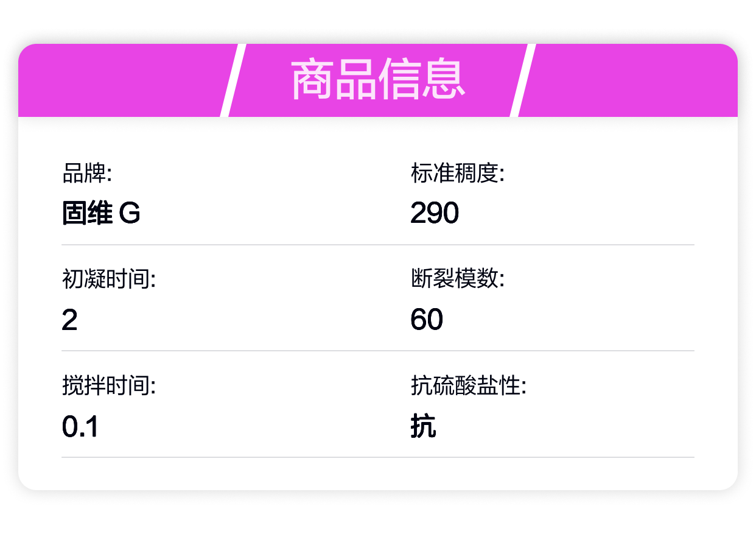The image size is (756, 534).
Task: Click the 断裂模数 value 60
Action: [x=427, y=320]
